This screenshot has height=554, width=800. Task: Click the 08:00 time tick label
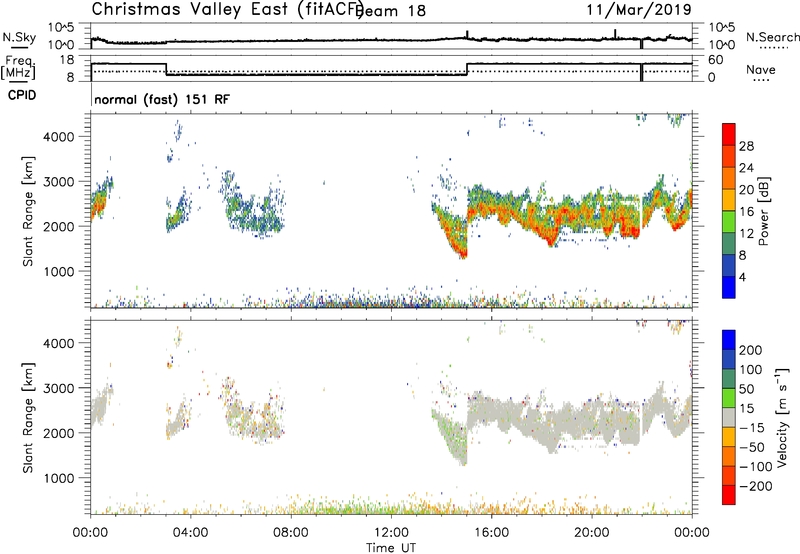(290, 533)
